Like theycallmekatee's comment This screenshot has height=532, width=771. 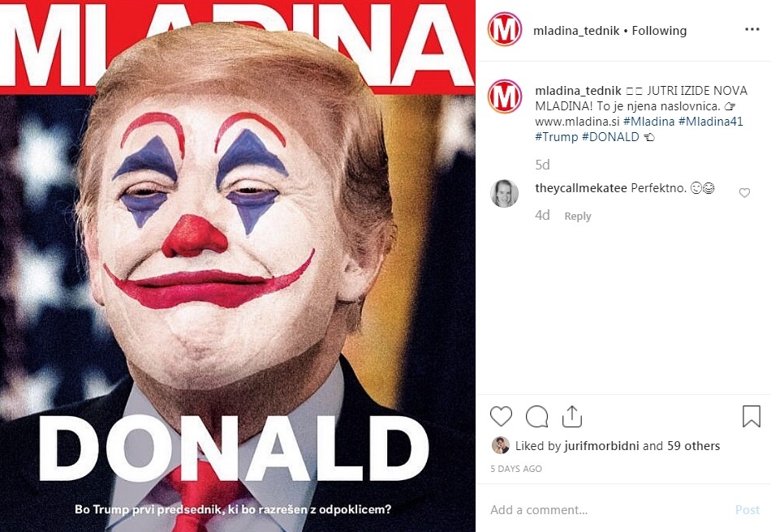744,193
